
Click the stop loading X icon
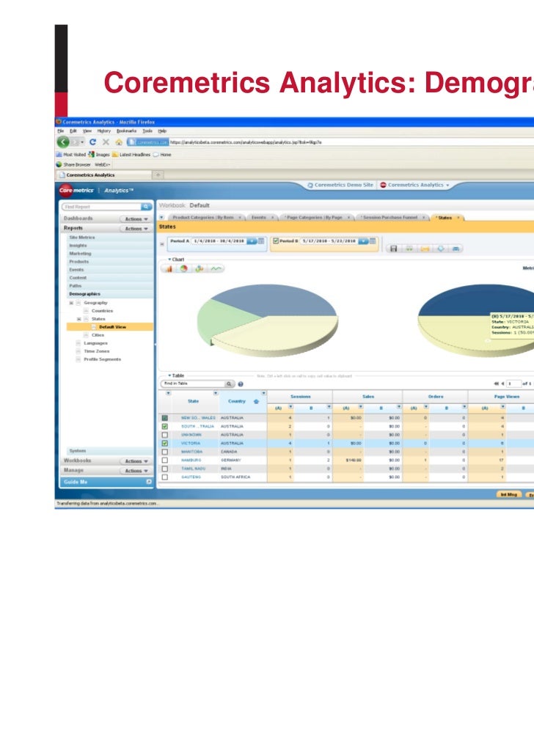(x=106, y=142)
